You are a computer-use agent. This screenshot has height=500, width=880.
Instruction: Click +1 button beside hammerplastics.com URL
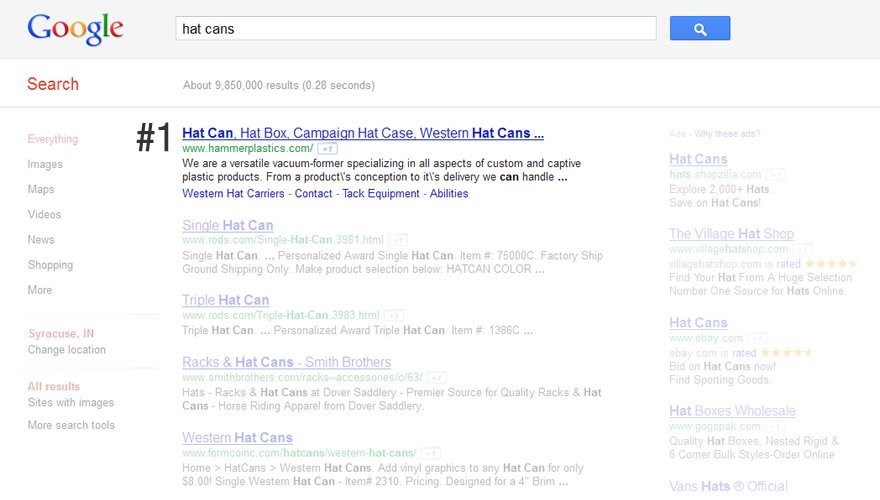pyautogui.click(x=328, y=149)
